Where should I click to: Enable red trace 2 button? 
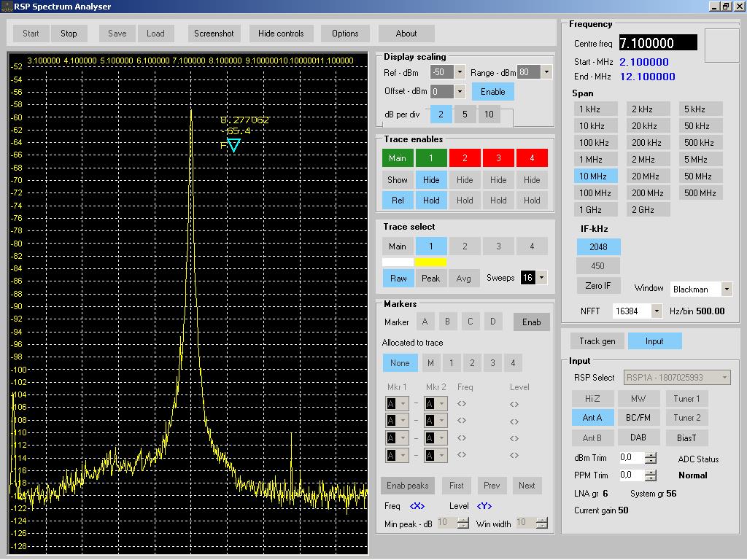465,158
